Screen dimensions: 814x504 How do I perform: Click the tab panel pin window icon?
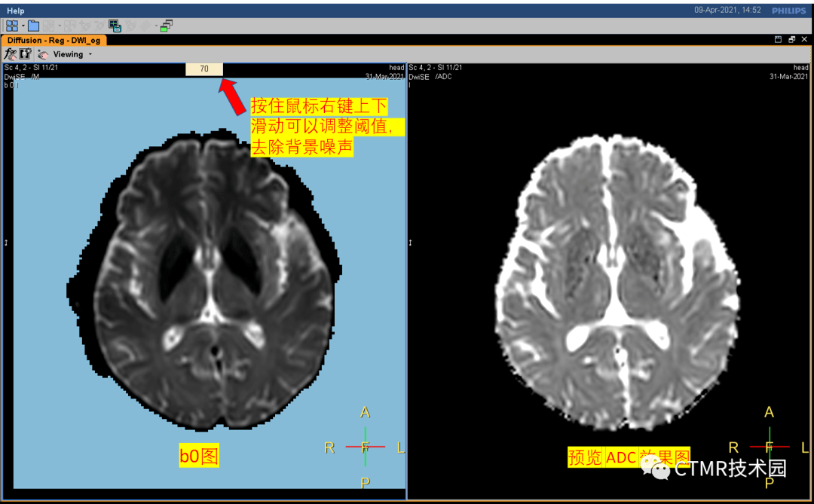click(778, 40)
